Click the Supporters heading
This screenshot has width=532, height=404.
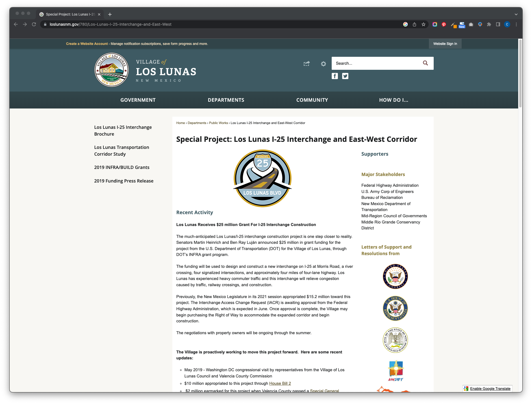[x=375, y=154]
